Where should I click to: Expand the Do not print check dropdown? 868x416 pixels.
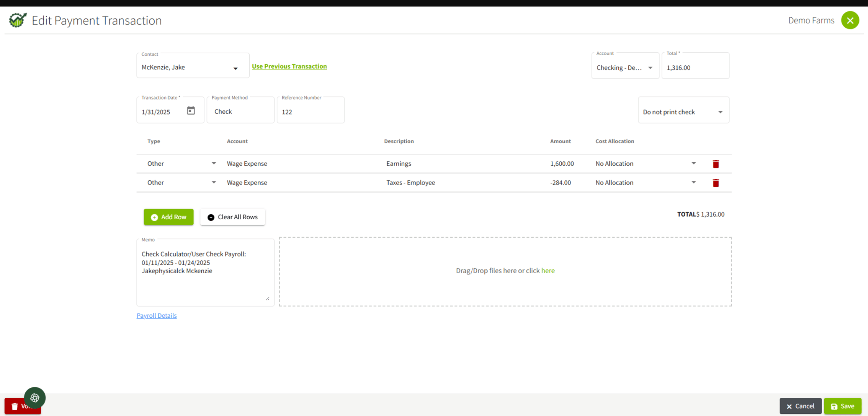pyautogui.click(x=720, y=112)
